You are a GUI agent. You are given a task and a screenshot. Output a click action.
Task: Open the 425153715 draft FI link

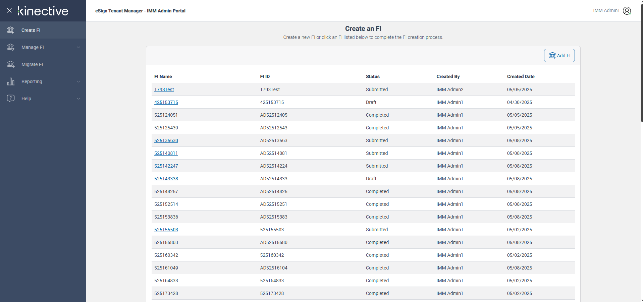pyautogui.click(x=166, y=102)
